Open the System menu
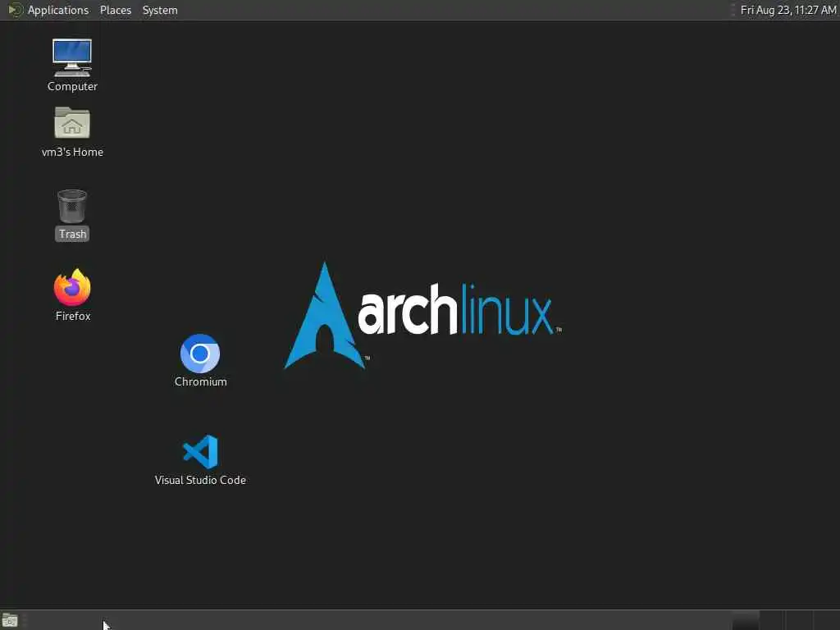 tap(160, 10)
